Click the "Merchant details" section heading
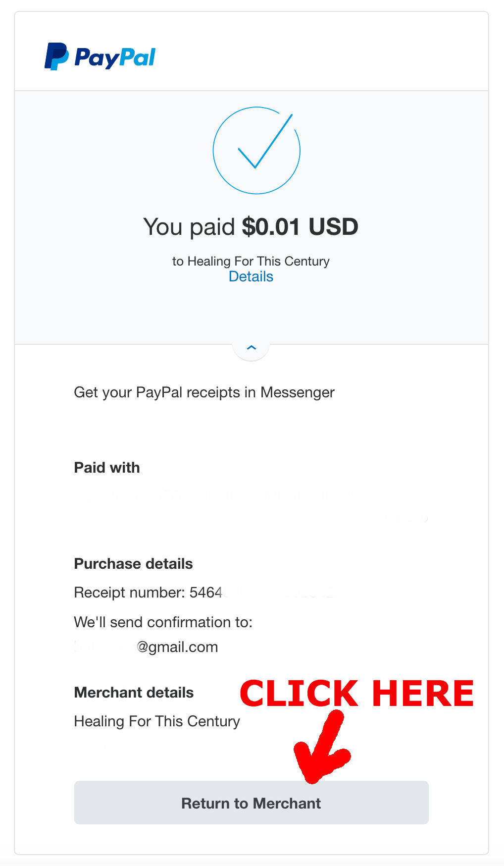The image size is (504, 866). (x=134, y=693)
